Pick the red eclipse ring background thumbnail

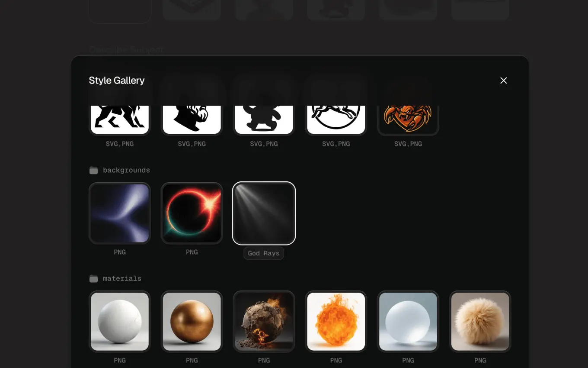(x=192, y=213)
